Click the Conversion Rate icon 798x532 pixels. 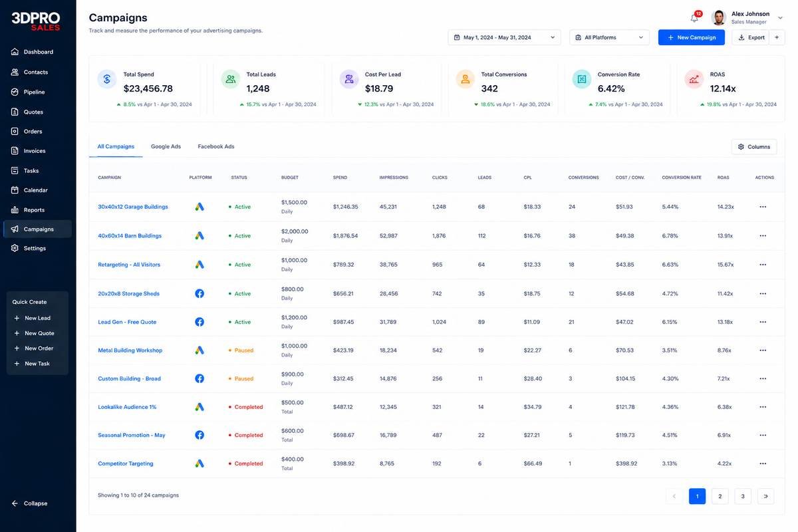point(582,79)
